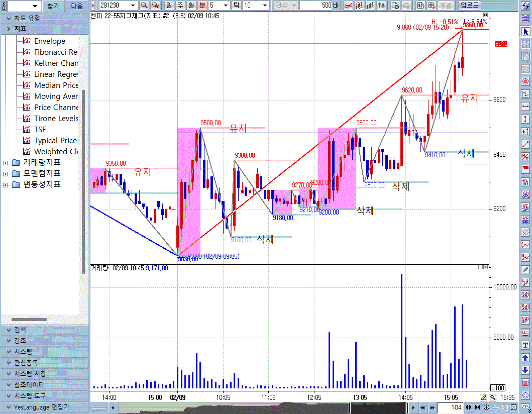The width and height of the screenshot is (532, 414).
Task: Open the 291230 symbol code dropdown
Action: click(133, 6)
